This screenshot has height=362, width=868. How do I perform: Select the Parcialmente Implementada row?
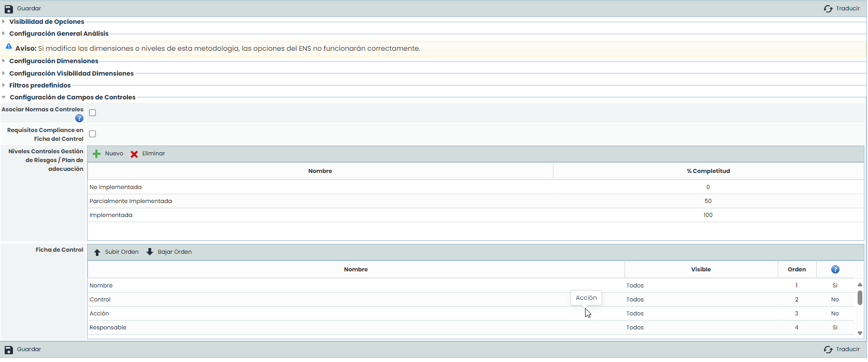pos(131,201)
